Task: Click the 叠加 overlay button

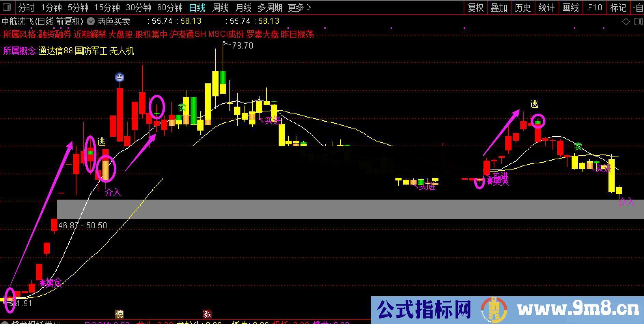Action: click(x=499, y=8)
